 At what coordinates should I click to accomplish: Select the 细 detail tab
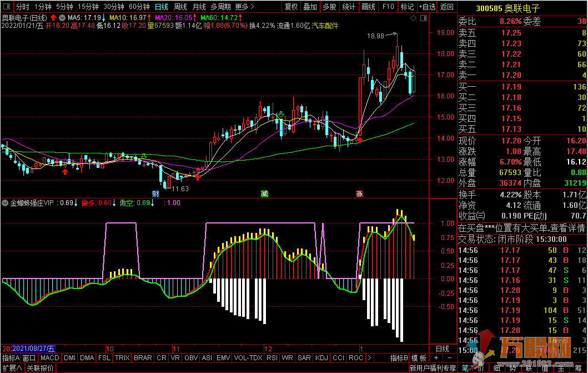496,368
